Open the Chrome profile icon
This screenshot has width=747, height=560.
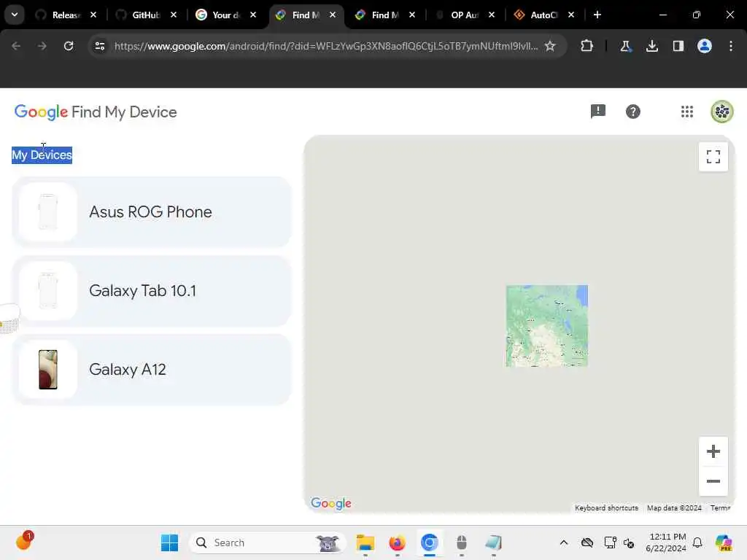705,46
